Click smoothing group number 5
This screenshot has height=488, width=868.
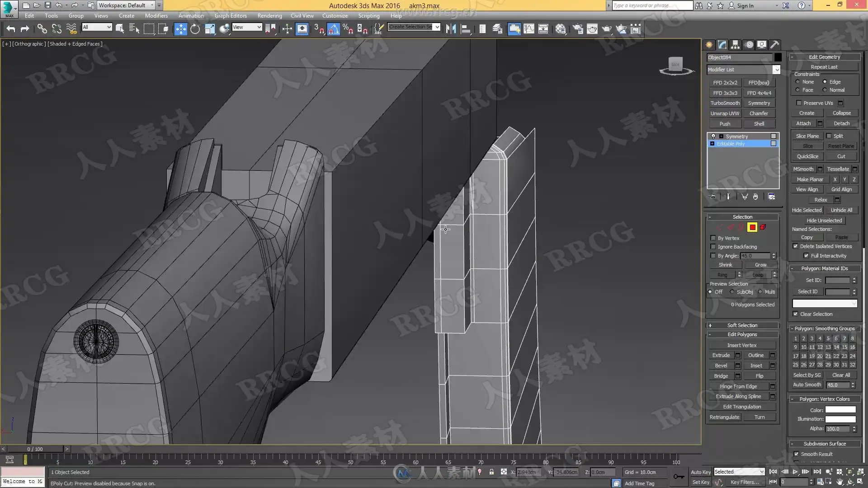tap(828, 338)
